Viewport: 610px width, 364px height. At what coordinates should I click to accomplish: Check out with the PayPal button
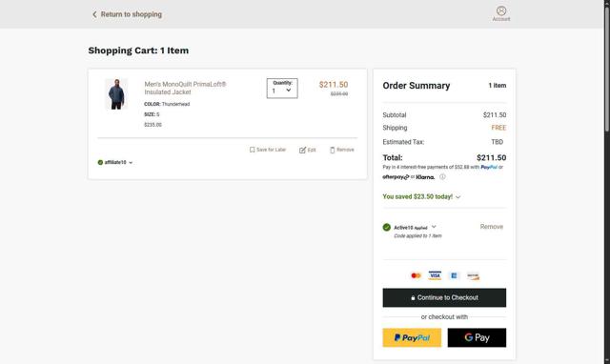tap(412, 337)
